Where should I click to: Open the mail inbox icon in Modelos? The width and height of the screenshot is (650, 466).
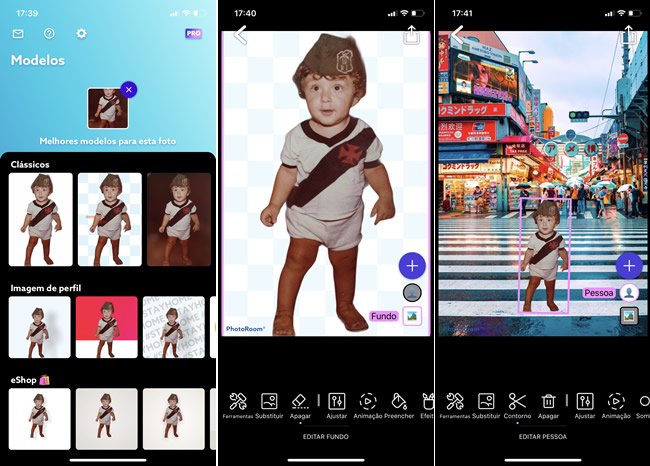[x=18, y=33]
